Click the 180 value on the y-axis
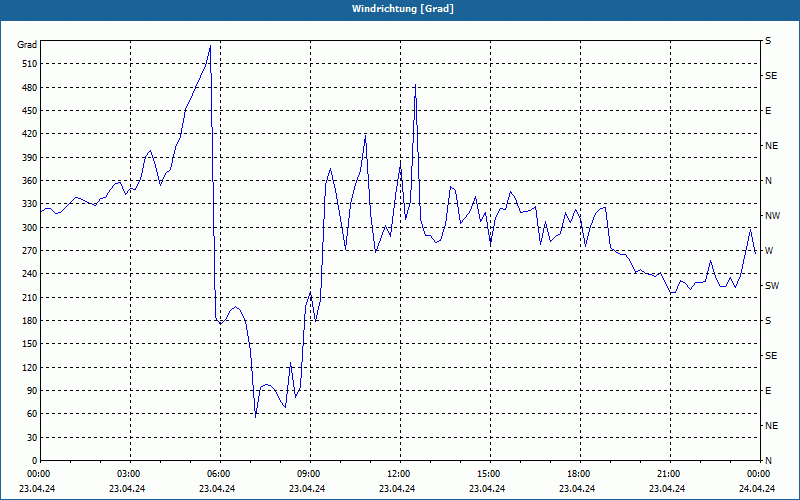Screen dimensions: 800x500 [30, 321]
